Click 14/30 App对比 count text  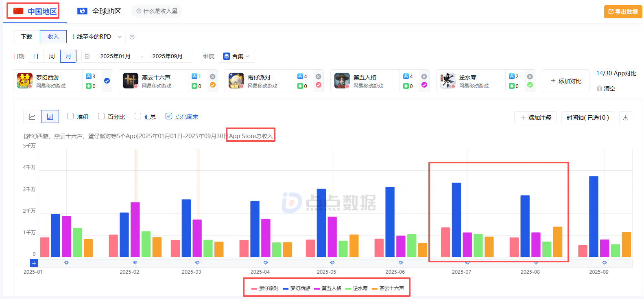coord(616,73)
